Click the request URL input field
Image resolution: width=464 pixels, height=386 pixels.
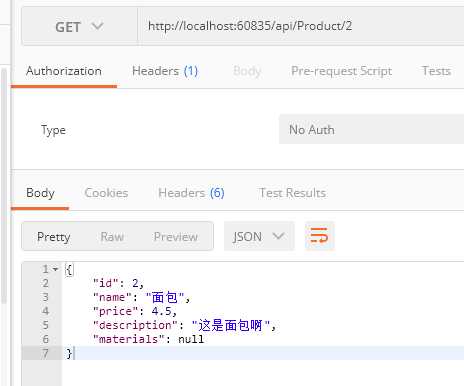(302, 26)
